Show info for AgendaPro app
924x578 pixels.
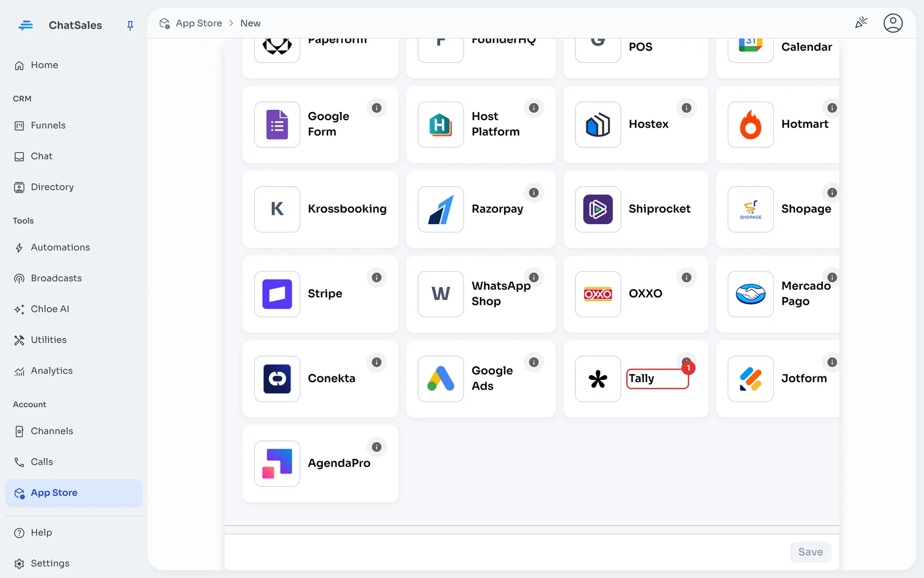point(377,447)
